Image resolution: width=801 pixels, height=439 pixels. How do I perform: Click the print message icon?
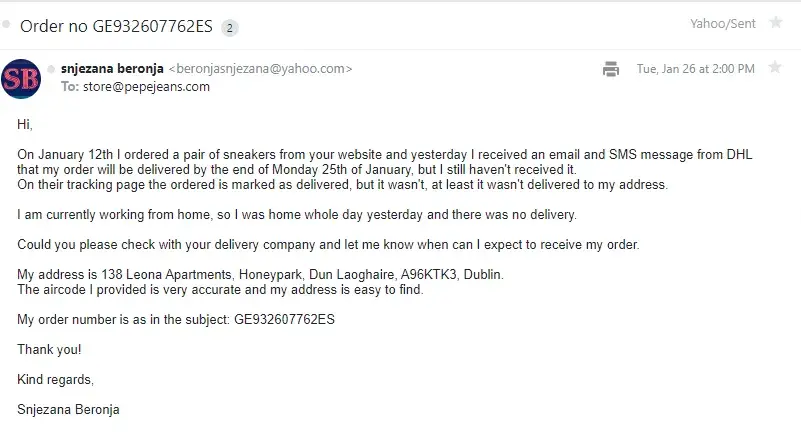[x=610, y=69]
